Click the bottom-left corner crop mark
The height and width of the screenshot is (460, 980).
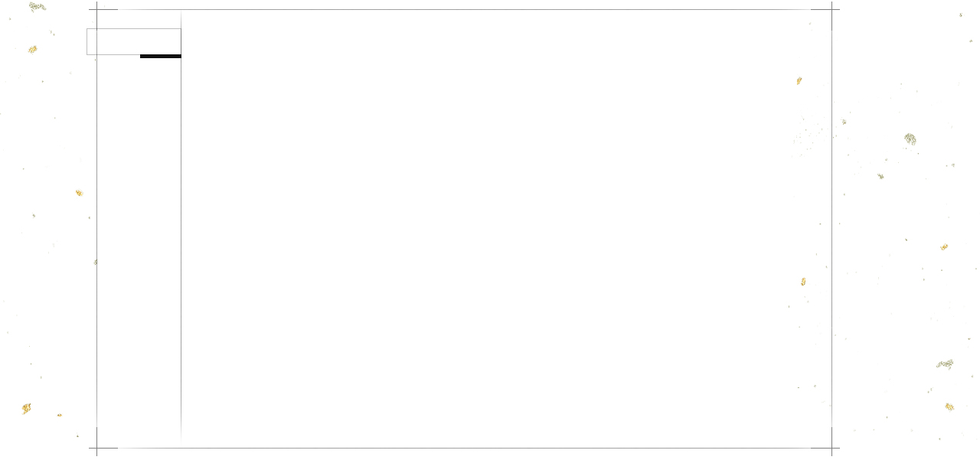[97, 448]
